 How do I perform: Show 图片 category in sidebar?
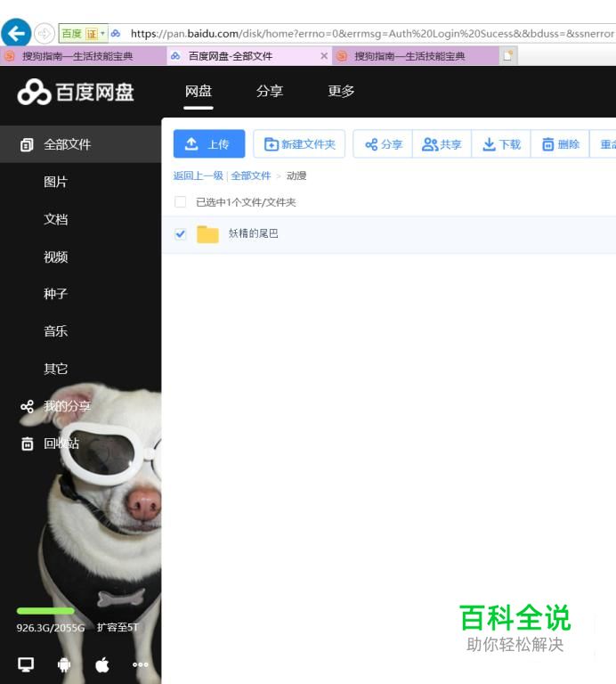click(55, 182)
